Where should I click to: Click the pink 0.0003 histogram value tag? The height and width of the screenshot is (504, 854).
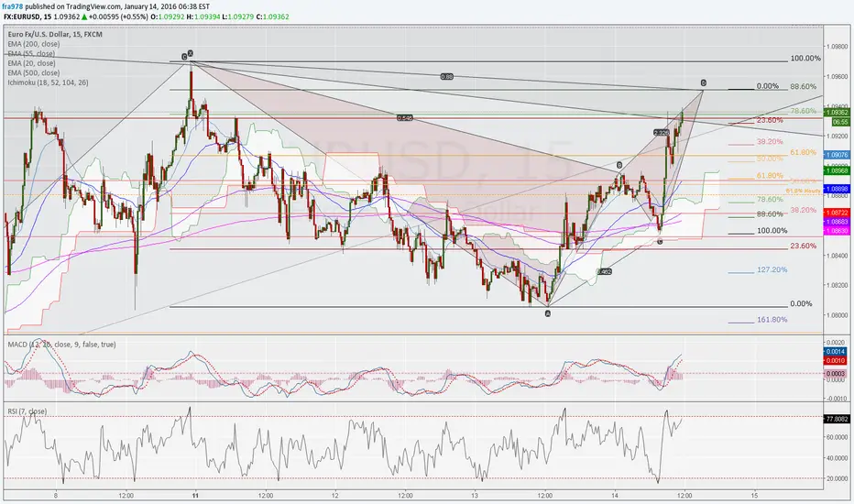pos(836,374)
